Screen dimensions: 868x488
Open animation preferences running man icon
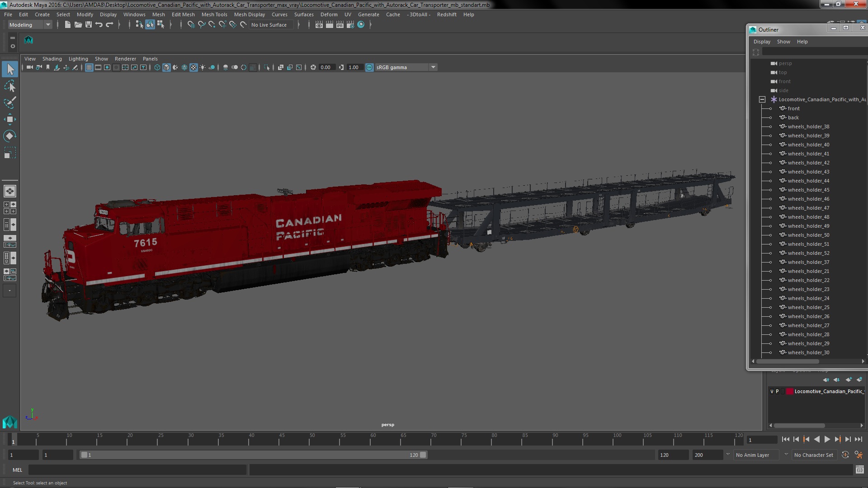(x=859, y=455)
